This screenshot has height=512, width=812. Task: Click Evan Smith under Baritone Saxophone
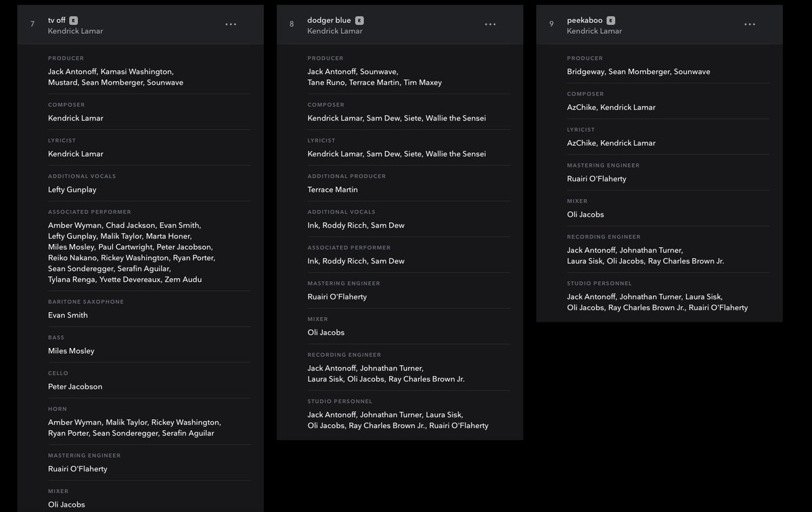click(68, 316)
